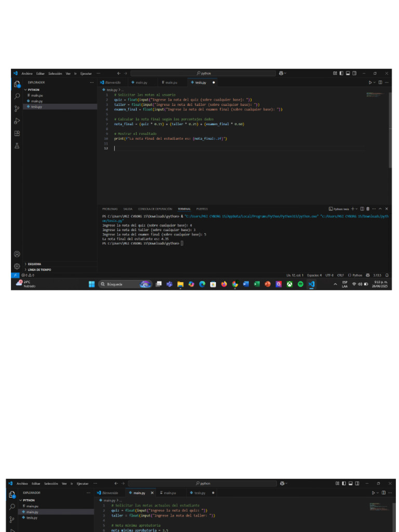Open run button dropdown arrow in tesis.py window

[x=375, y=83]
